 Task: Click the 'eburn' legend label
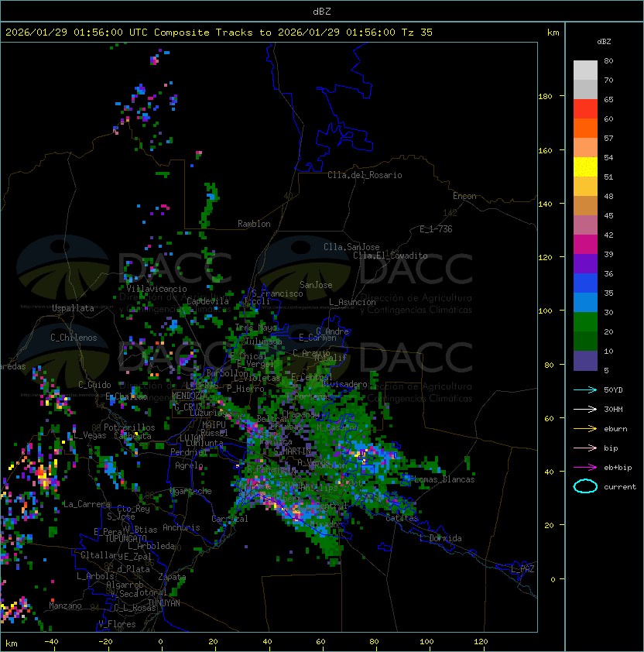click(615, 429)
